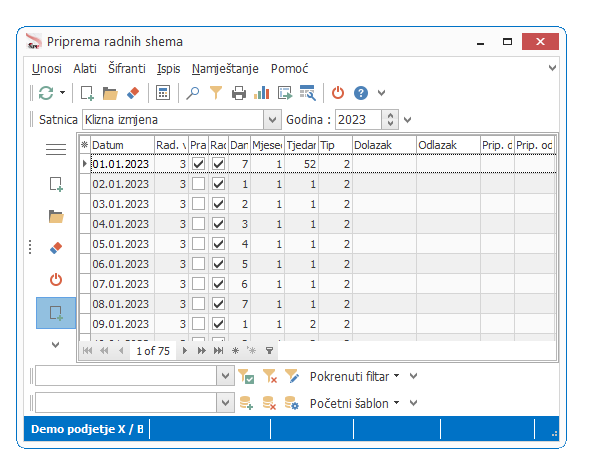This screenshot has height=471, width=598.
Task: Open the refresh button dropdown arrow
Action: 63,93
